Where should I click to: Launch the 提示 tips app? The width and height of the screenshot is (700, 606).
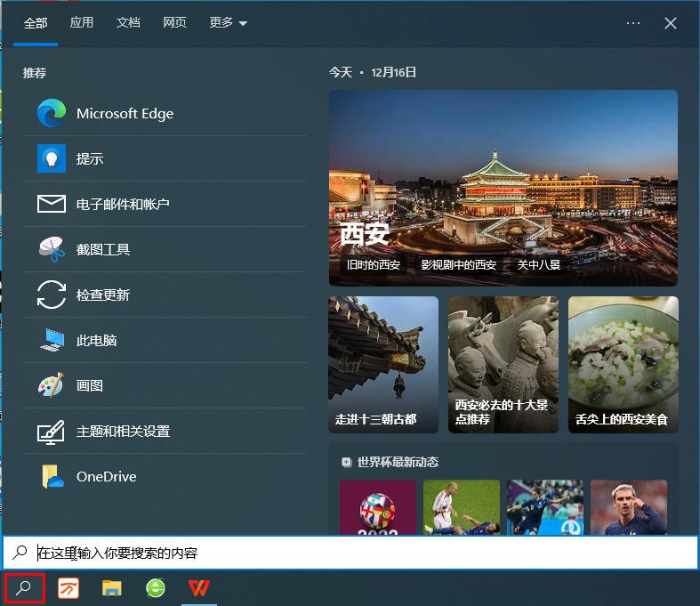click(x=90, y=159)
